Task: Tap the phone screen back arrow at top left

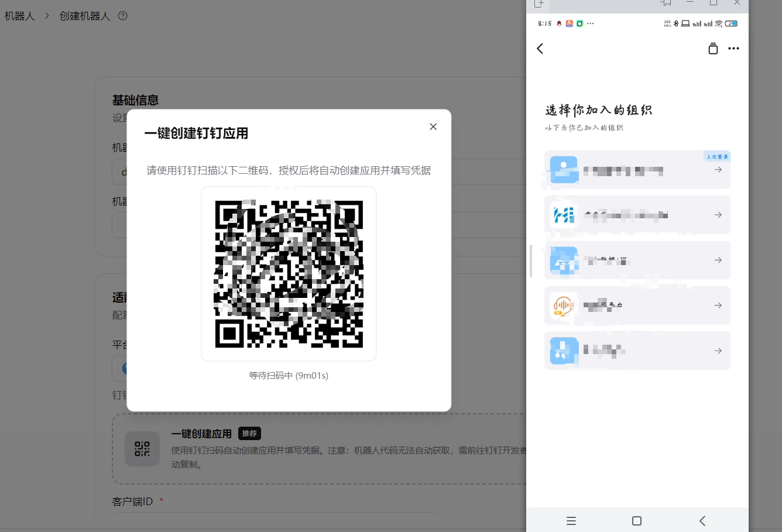Action: coord(540,49)
